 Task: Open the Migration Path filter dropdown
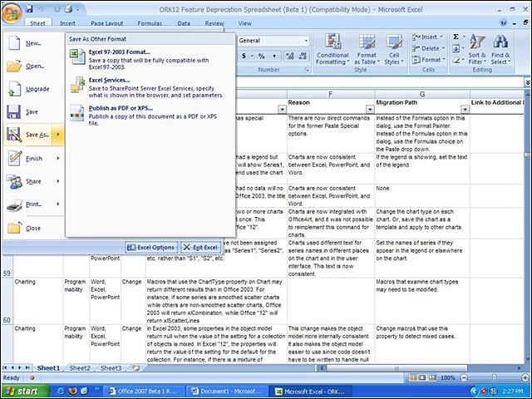465,109
